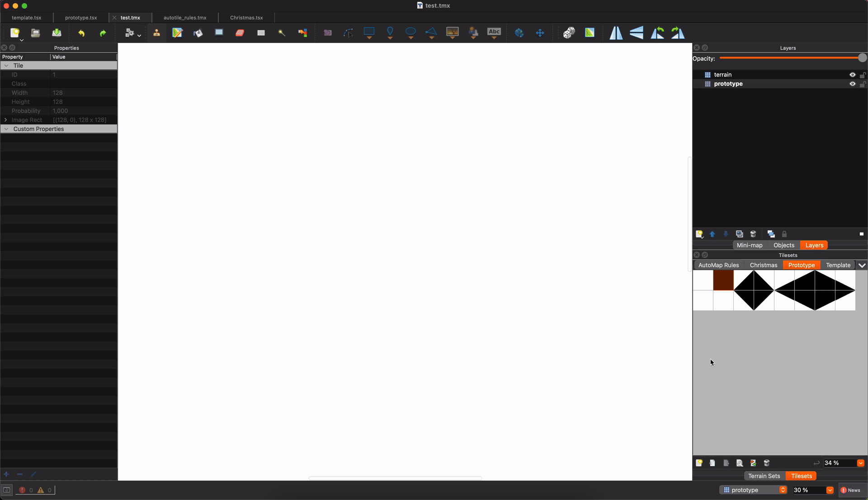Viewport: 868px width, 500px height.
Task: Select the Terrain Brush tool
Action: tap(177, 33)
